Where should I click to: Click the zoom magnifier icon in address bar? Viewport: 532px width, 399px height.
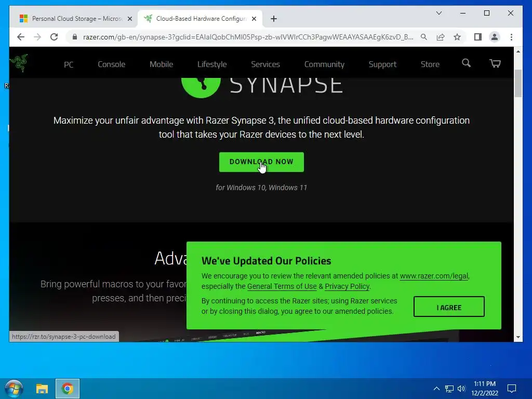tap(424, 37)
